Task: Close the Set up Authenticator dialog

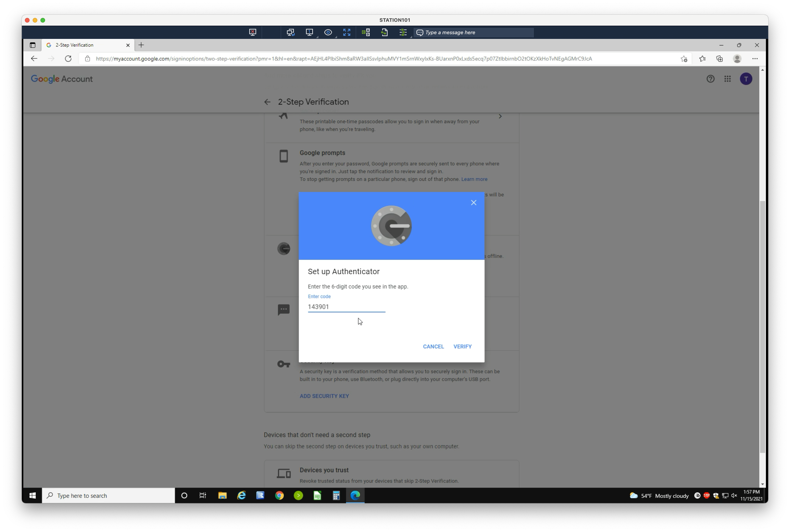Action: (x=473, y=203)
